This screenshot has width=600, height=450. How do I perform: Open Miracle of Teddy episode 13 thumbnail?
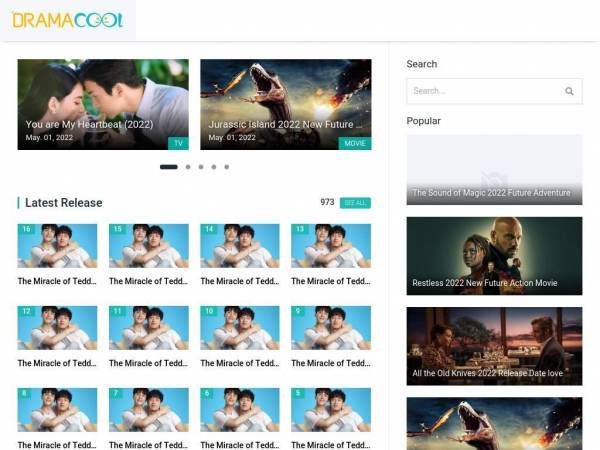coord(331,246)
